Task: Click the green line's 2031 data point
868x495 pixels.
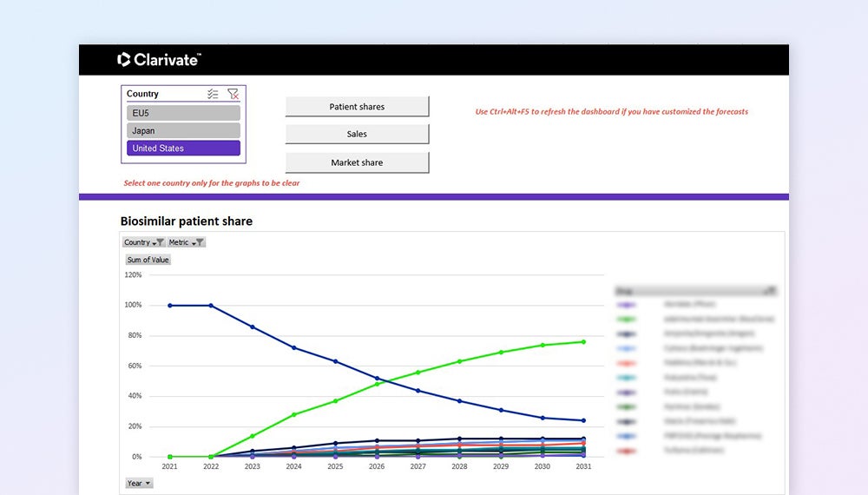Action: (x=583, y=342)
